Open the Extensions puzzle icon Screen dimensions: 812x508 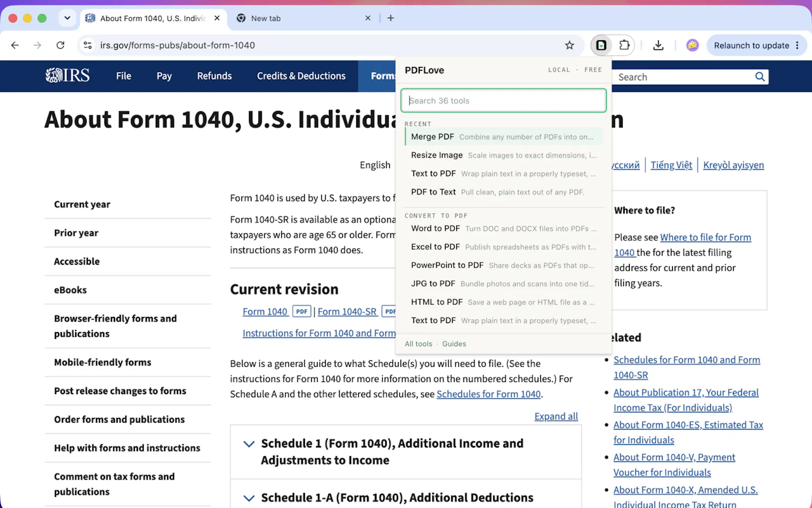click(625, 45)
